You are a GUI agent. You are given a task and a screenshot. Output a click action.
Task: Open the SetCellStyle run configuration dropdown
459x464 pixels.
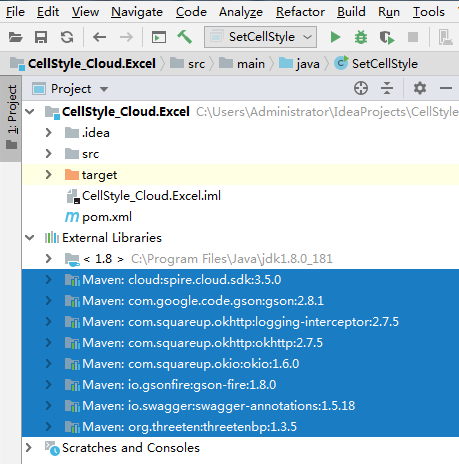click(x=260, y=37)
